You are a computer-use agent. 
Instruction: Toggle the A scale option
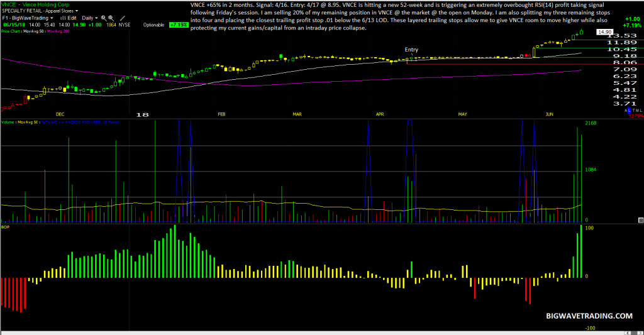pyautogui.click(x=626, y=111)
